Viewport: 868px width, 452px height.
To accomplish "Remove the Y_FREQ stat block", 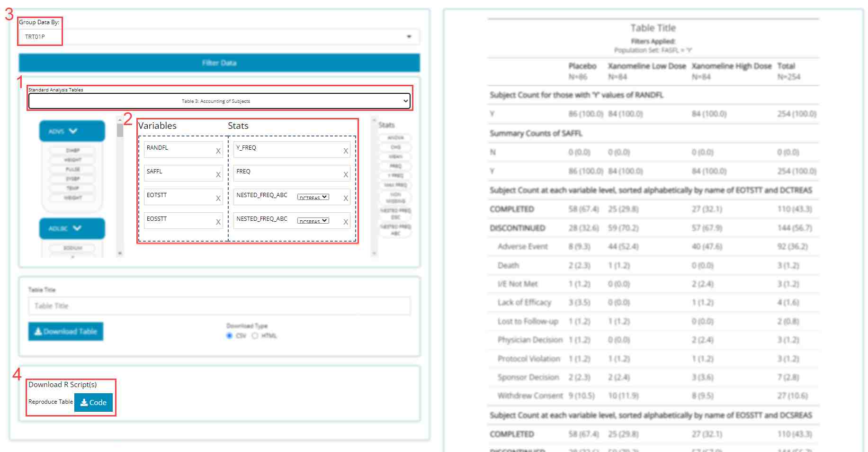I will tap(346, 151).
